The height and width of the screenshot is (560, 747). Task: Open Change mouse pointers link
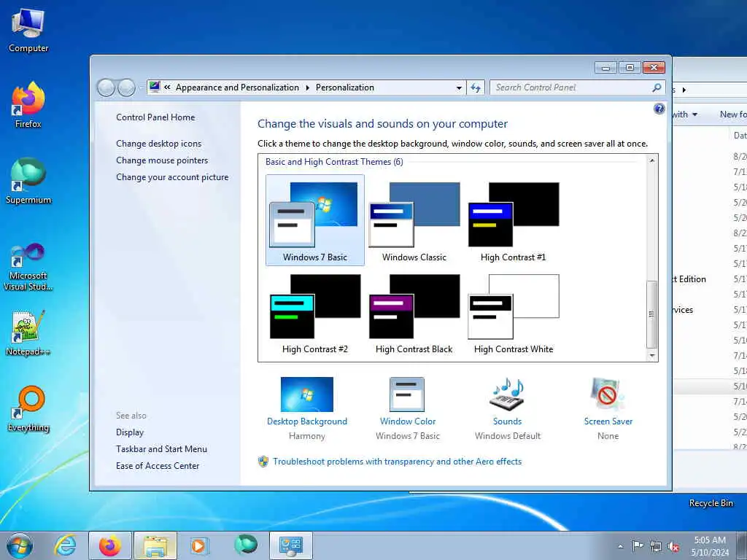162,160
